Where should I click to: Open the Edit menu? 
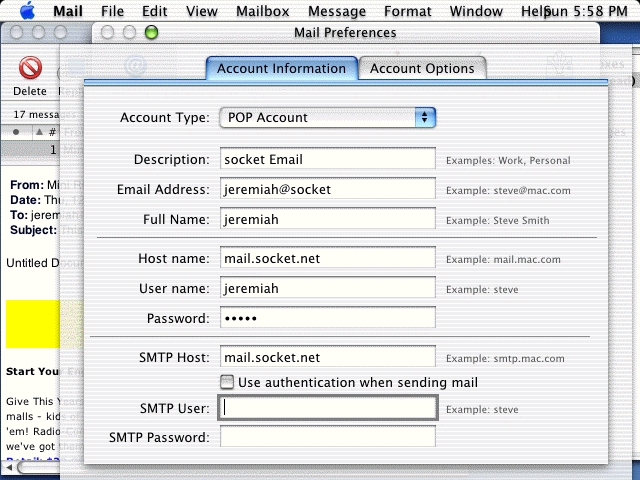click(154, 11)
